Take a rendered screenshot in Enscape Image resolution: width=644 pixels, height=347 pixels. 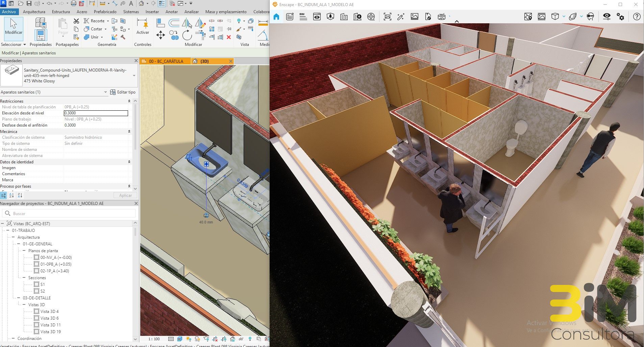(388, 16)
